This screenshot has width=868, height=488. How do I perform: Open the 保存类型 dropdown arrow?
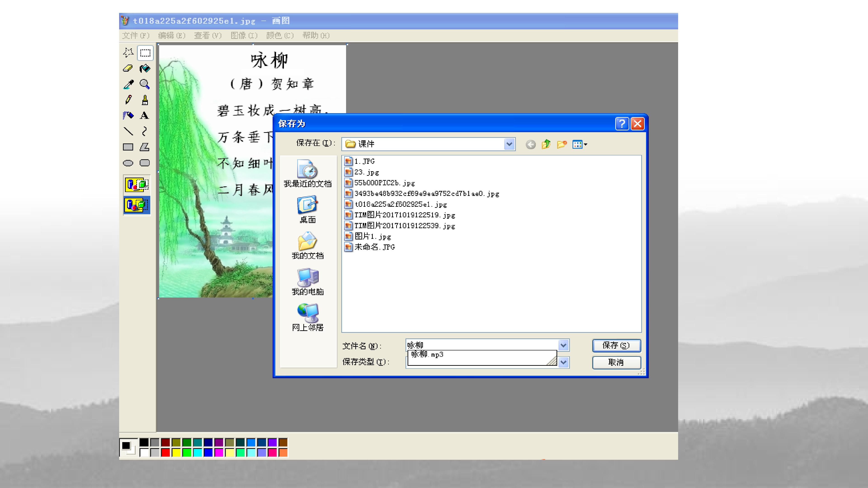coord(563,362)
